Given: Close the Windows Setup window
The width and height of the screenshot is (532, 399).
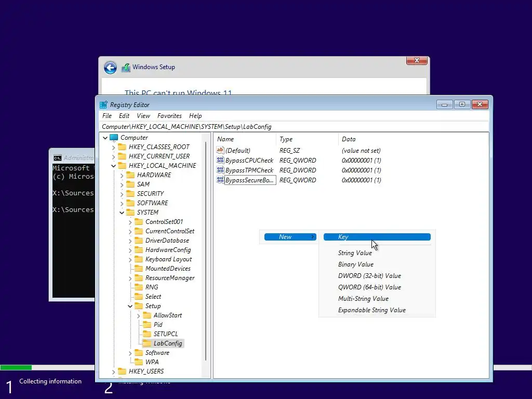Looking at the screenshot, I should 417,60.
